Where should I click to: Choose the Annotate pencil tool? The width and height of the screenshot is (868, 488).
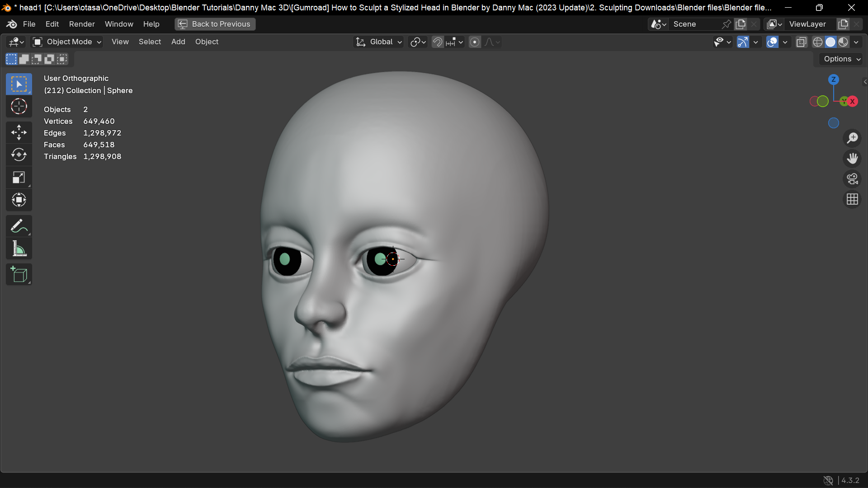click(19, 226)
